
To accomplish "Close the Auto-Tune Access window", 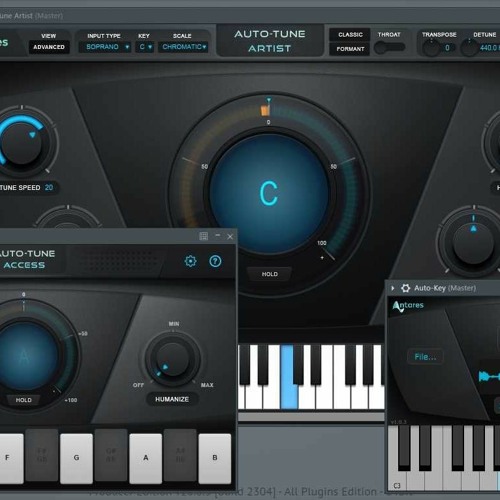I will (x=230, y=236).
